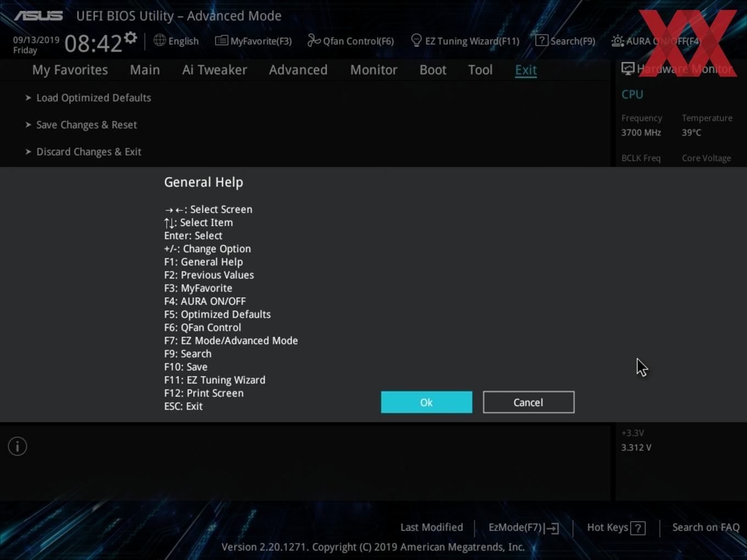The image size is (747, 560).
Task: Select Discard Changes & Exit entry
Action: 88,152
